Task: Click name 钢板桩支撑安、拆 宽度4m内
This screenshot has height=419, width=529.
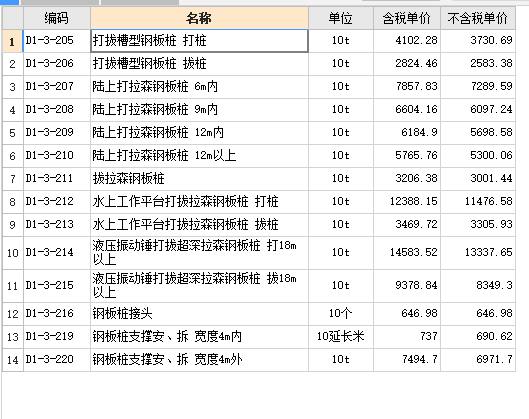Action: coord(199,337)
